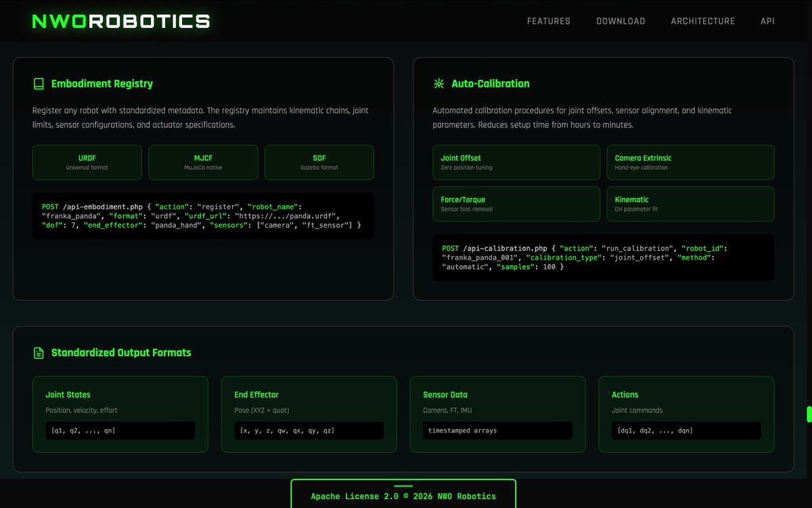This screenshot has height=508, width=812.
Task: Open the Download nav link
Action: coord(621,21)
